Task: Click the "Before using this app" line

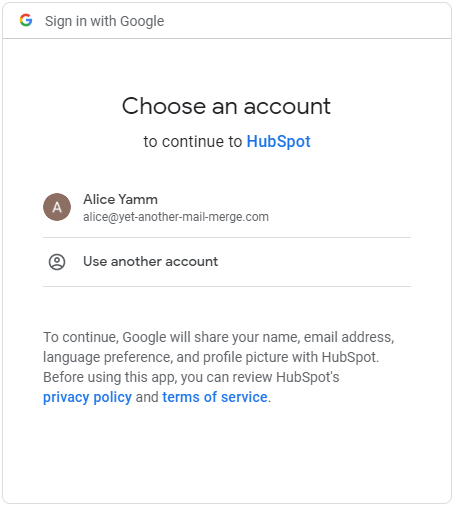Action: tap(191, 377)
